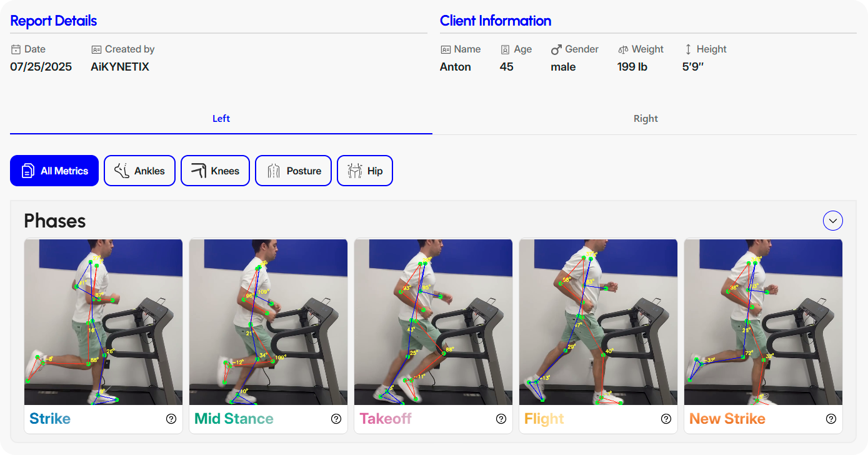The width and height of the screenshot is (868, 455).
Task: Click the help icon beside Strike
Action: 171,419
